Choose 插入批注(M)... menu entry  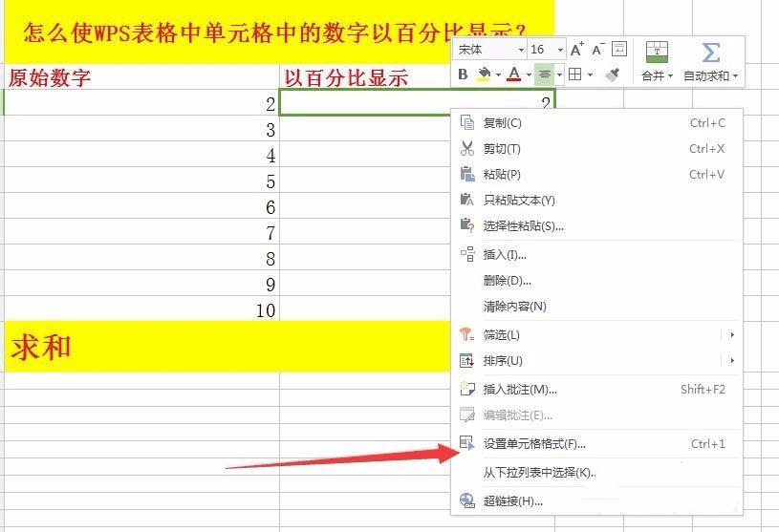[x=596, y=390]
